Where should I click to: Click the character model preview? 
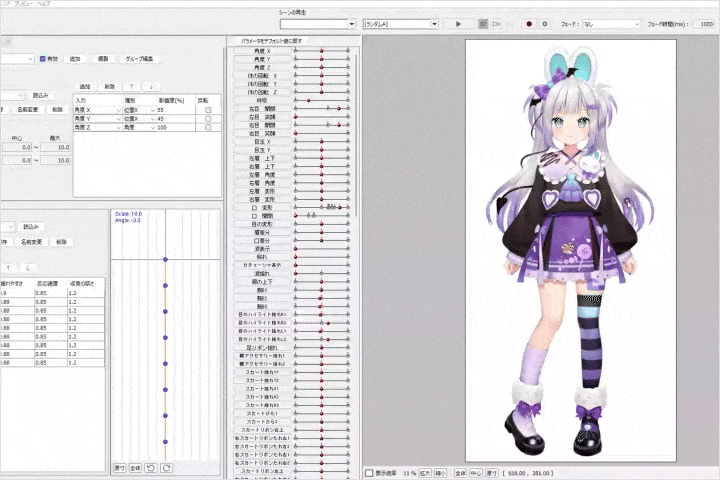coord(571,250)
